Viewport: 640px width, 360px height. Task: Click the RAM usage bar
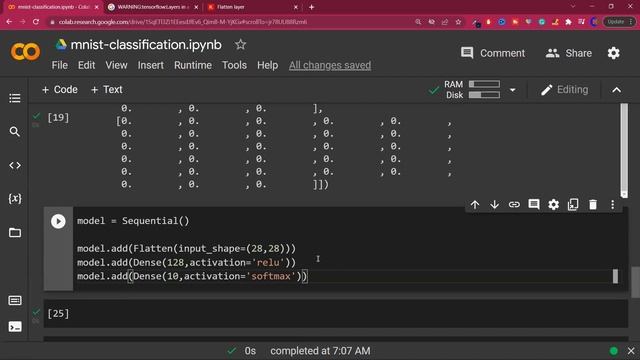tap(484, 84)
